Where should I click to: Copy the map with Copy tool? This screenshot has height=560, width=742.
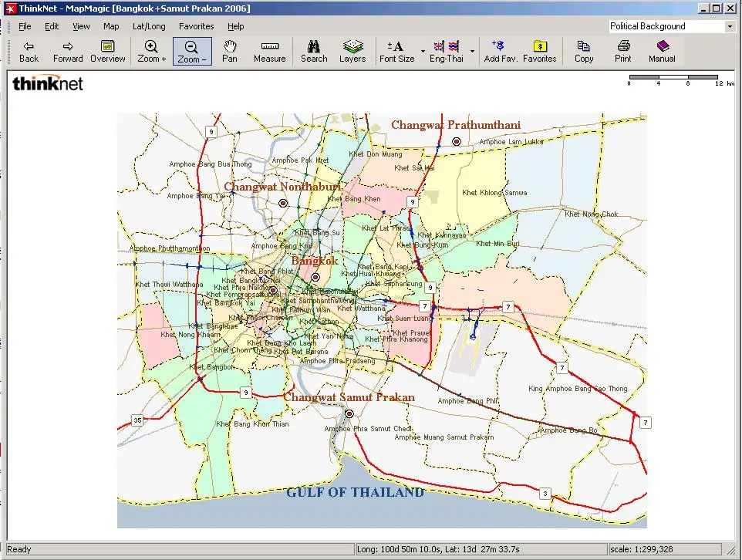point(583,51)
